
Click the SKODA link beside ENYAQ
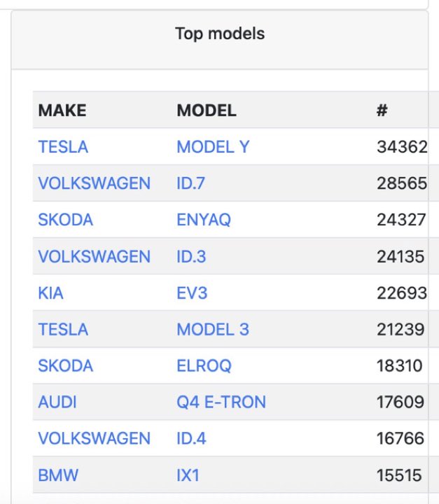(x=66, y=220)
